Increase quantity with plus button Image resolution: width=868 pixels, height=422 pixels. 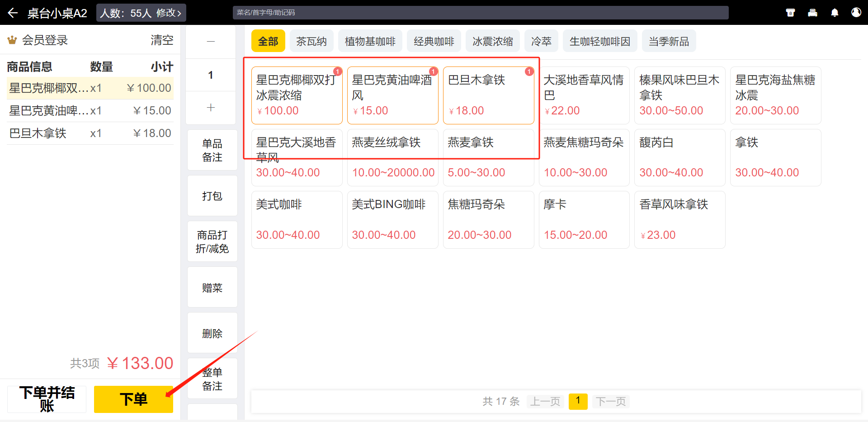211,108
